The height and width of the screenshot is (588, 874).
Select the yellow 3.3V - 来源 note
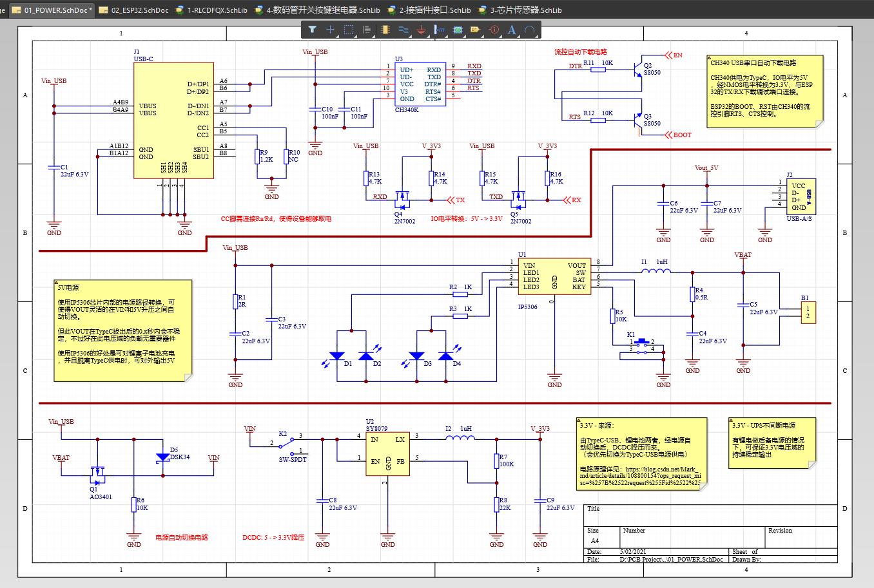click(642, 453)
